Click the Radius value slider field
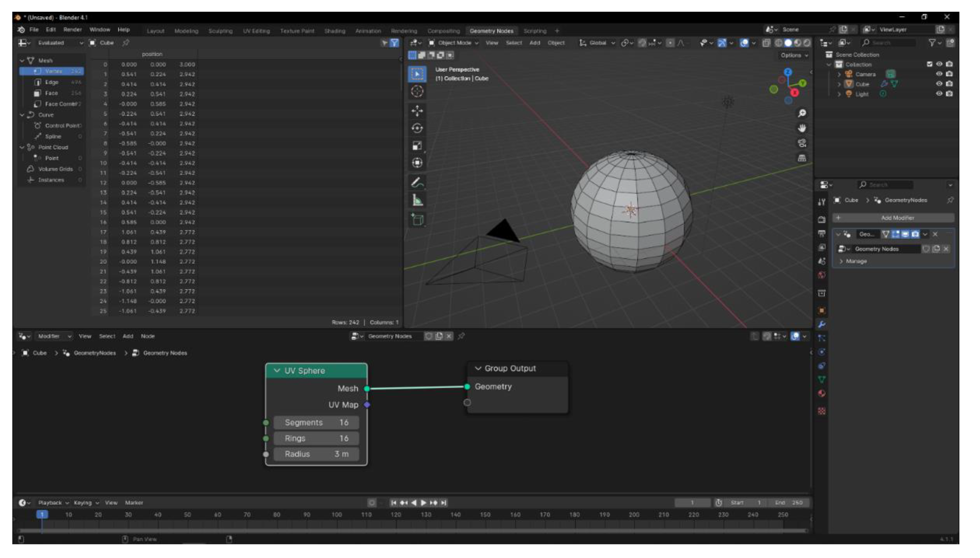The image size is (980, 558). pyautogui.click(x=316, y=454)
